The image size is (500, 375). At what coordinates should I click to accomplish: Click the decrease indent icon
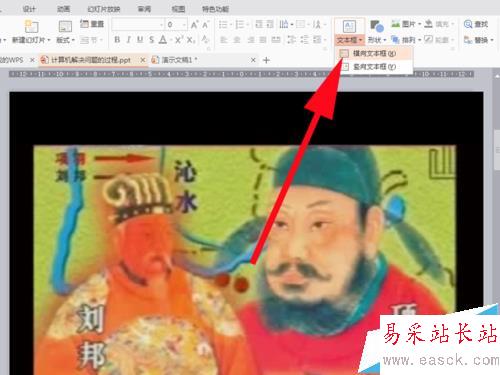(x=259, y=24)
